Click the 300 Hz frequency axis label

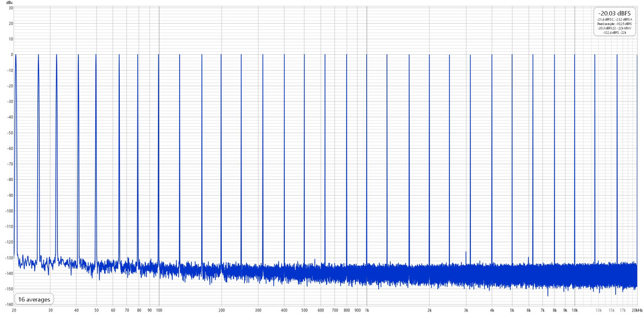(258, 310)
